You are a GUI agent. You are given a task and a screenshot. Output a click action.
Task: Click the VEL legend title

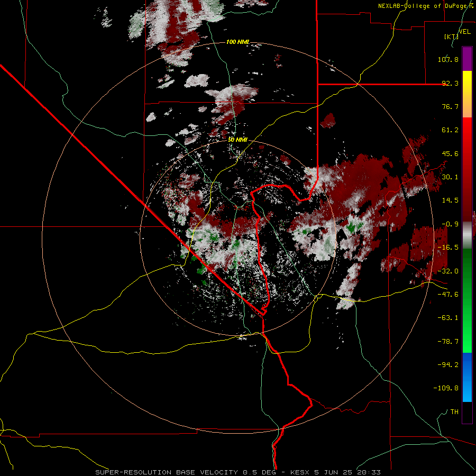(x=464, y=31)
